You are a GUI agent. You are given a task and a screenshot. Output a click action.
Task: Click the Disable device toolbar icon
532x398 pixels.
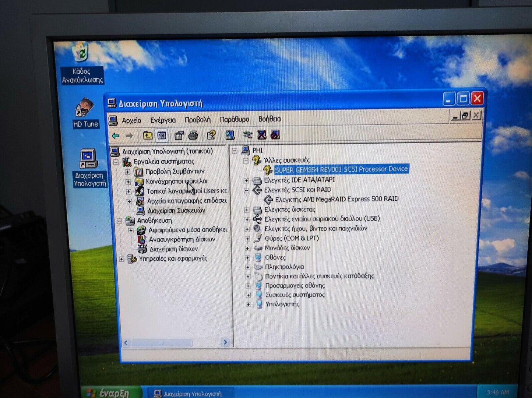[275, 135]
